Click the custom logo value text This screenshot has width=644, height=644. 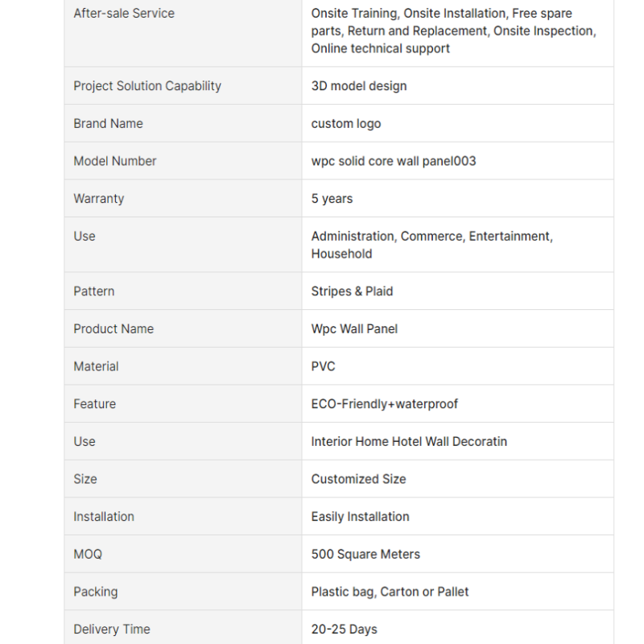(x=346, y=124)
